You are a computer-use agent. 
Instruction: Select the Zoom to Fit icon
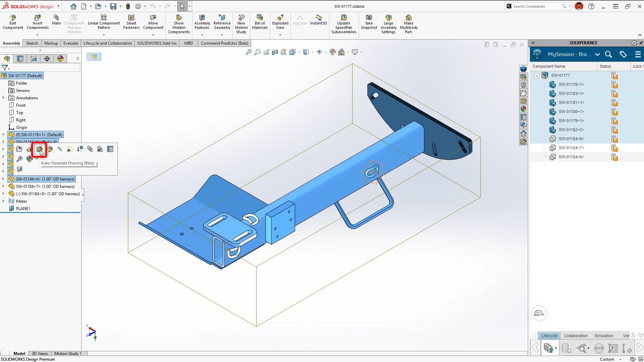[x=248, y=52]
